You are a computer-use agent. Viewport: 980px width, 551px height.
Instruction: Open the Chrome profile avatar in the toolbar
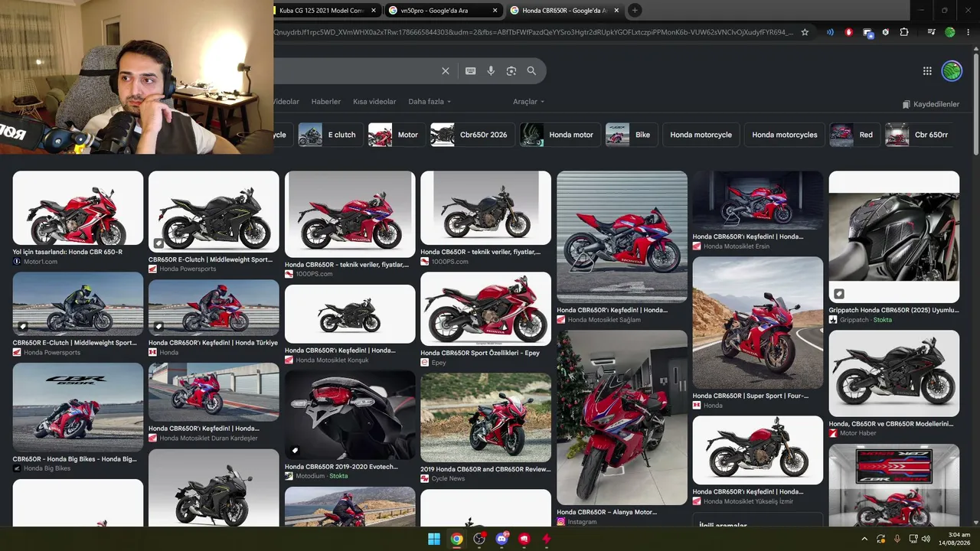tap(950, 32)
